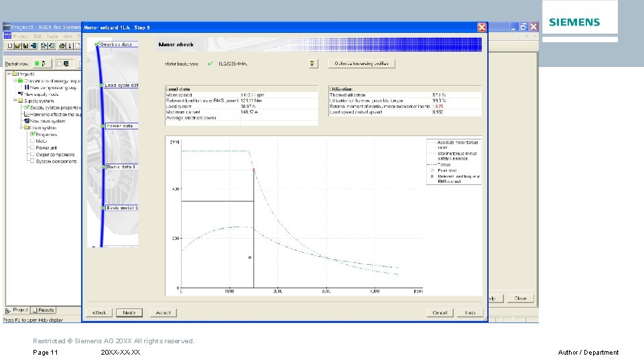Screen dimensions: 644x362
Task: Select the New comparison group tree item
Action: [53, 87]
